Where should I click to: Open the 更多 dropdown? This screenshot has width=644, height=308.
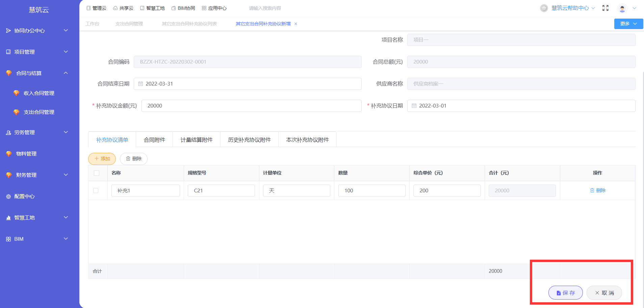[628, 24]
